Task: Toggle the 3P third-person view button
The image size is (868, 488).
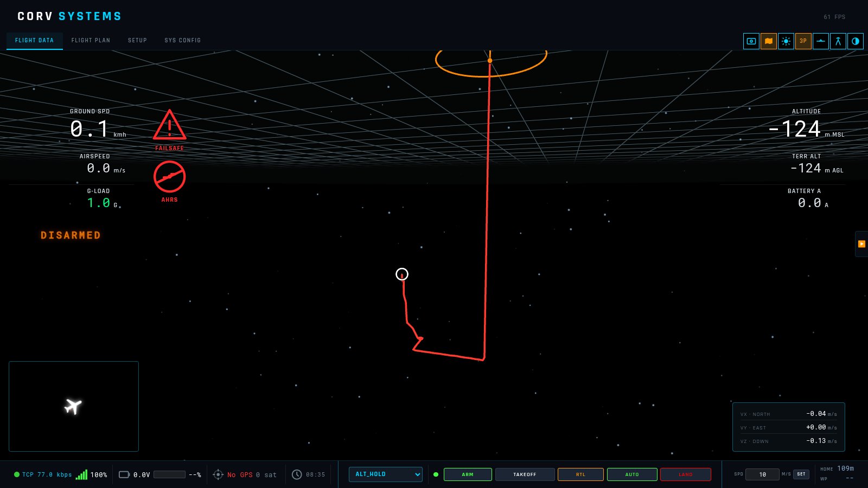Action: (x=803, y=41)
